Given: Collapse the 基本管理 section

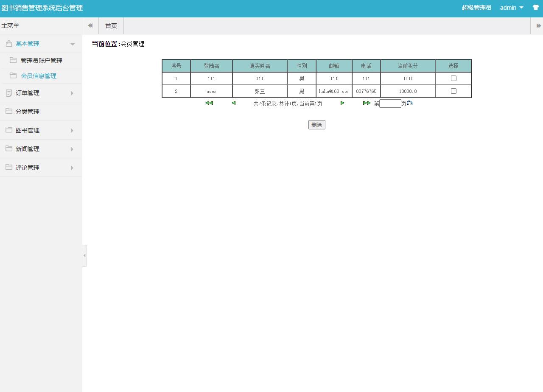Looking at the screenshot, I should pos(27,43).
